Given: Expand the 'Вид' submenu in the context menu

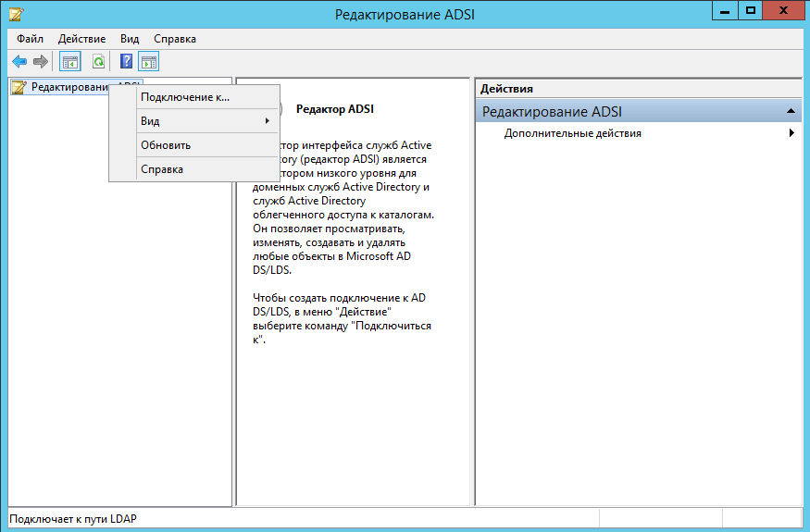Looking at the screenshot, I should 194,121.
